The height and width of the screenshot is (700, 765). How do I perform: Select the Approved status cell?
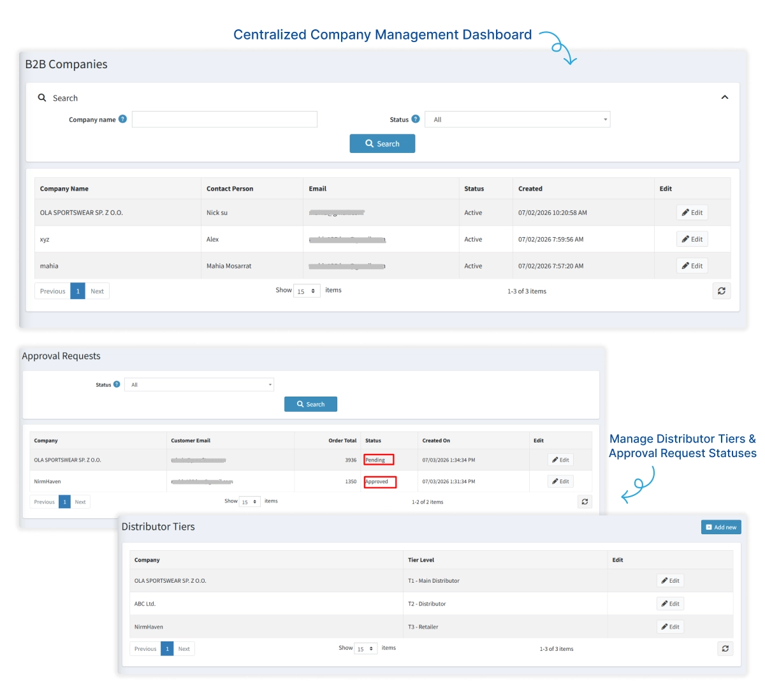pyautogui.click(x=380, y=481)
